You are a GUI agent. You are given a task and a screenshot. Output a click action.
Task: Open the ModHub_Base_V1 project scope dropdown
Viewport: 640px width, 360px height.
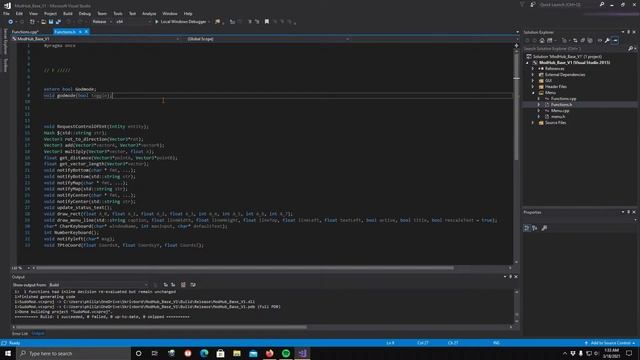(96, 39)
